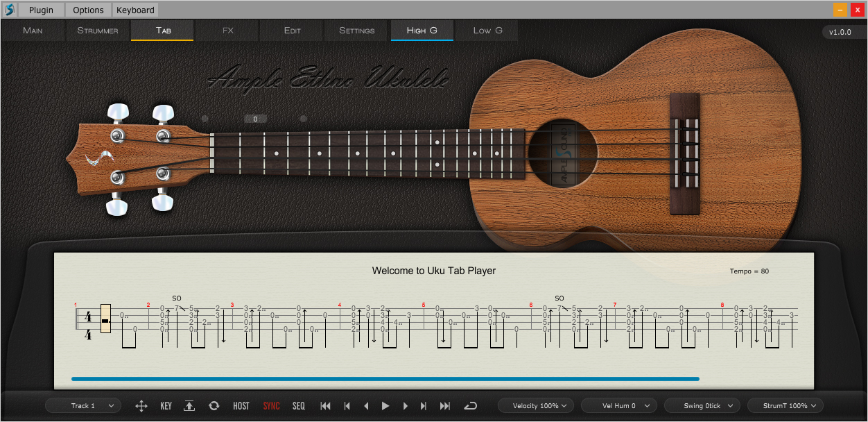Click the upper left tuning peg
Viewport: 868px width, 422px height.
(x=118, y=112)
